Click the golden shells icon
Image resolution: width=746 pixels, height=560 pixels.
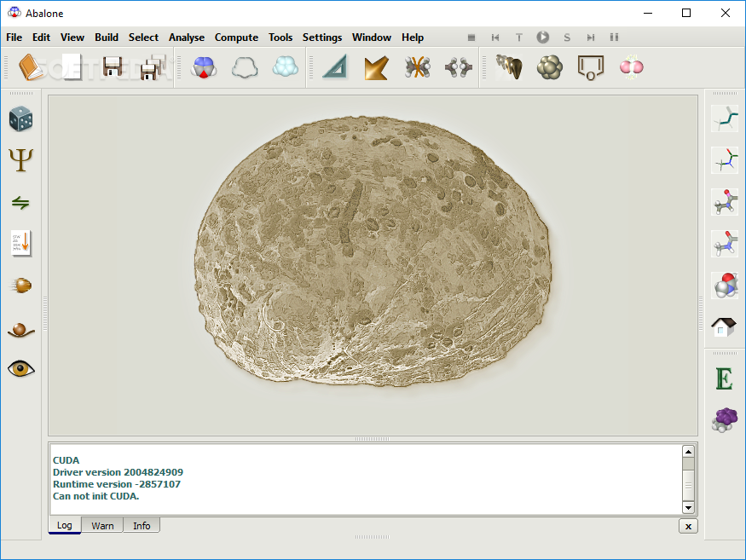click(x=509, y=67)
